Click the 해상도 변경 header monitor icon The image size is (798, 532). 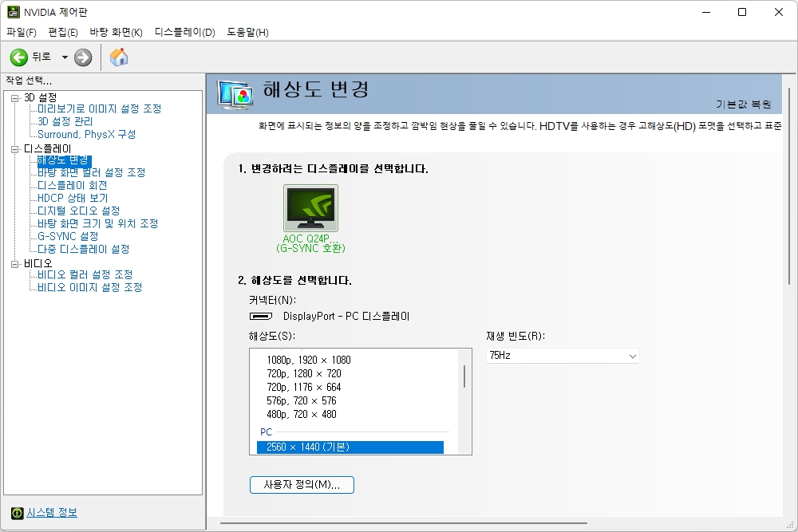[235, 95]
